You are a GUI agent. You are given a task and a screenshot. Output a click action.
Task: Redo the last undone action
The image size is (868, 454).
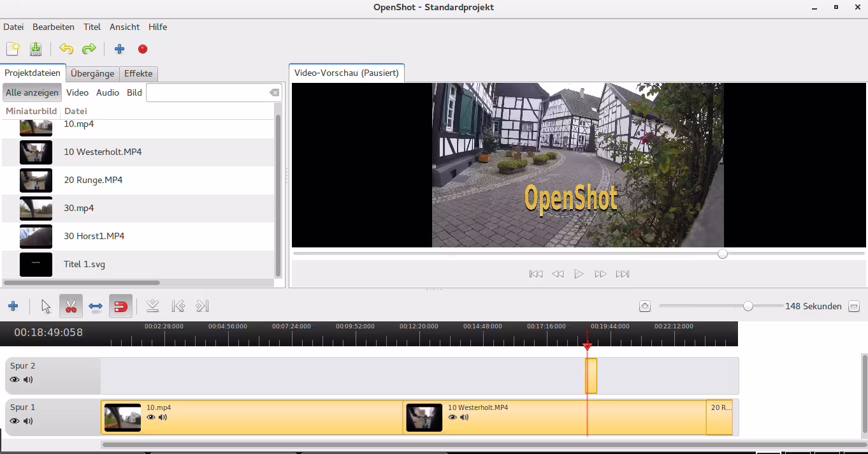pos(89,49)
